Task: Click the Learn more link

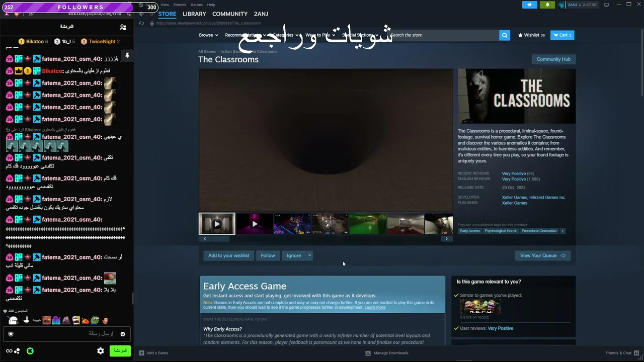Action: (x=375, y=307)
